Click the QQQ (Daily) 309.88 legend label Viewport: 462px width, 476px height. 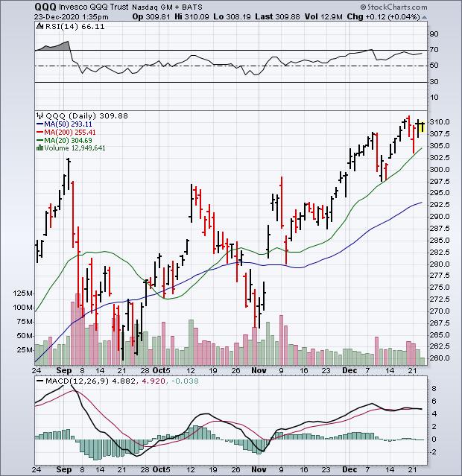coord(86,116)
